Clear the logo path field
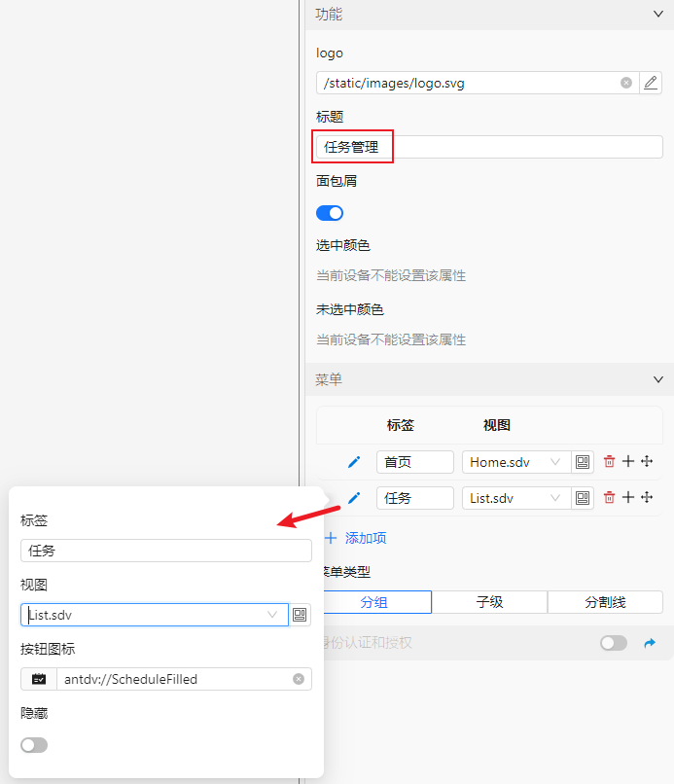 pyautogui.click(x=626, y=83)
